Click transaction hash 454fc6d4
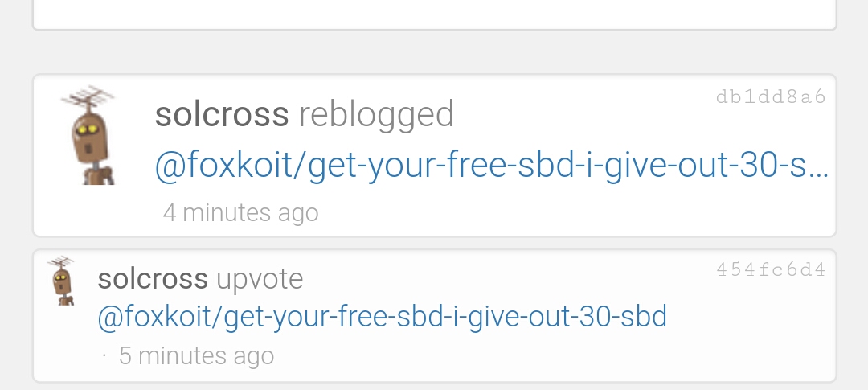This screenshot has height=390, width=868. [x=771, y=270]
